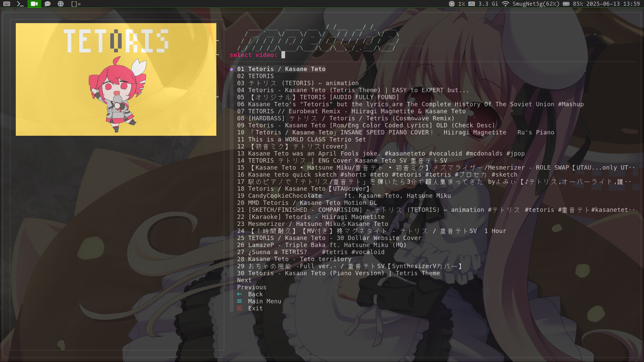
Task: Select 23 Mesmerizer / Hatsune Miku & Kasane Teto
Action: coord(313,224)
